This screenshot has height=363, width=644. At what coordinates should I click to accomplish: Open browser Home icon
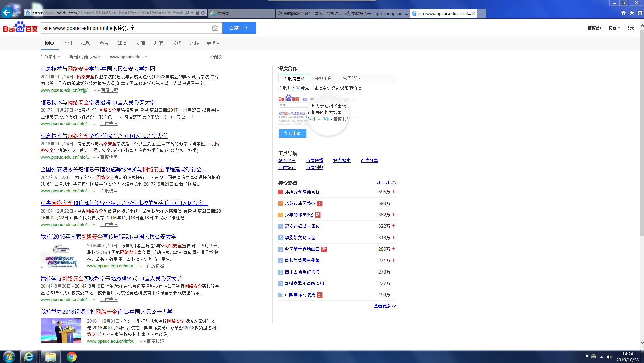[x=623, y=13]
